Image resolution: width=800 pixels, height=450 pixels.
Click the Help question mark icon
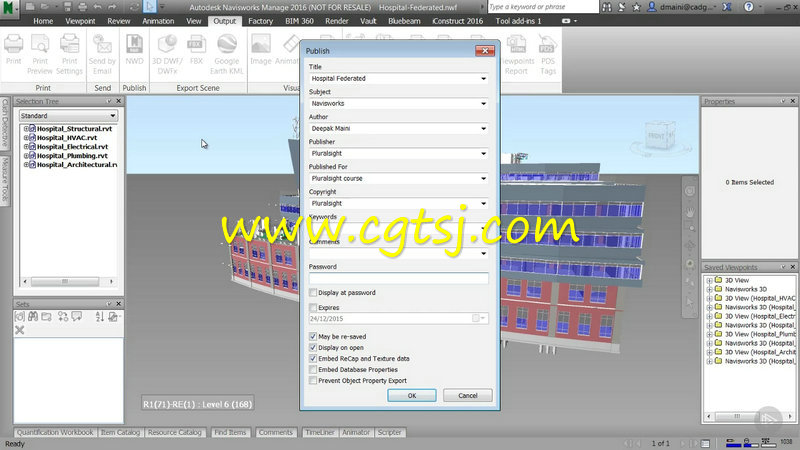pos(748,7)
